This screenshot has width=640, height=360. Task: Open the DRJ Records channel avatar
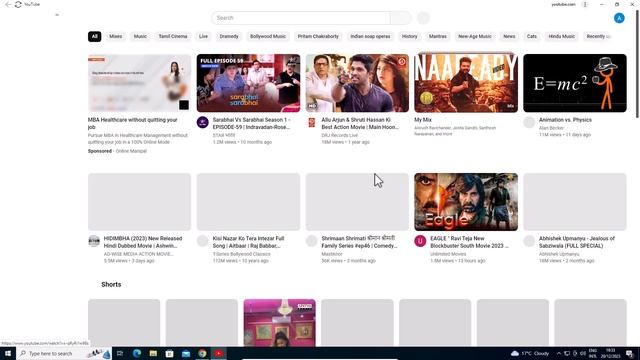pos(311,122)
